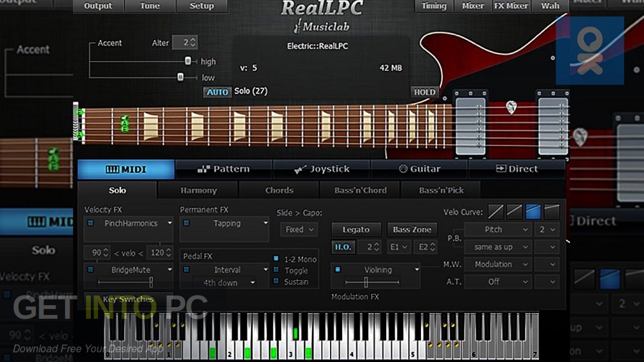Click the bridge pickup on the guitar
Screen dimensions: 644x362
click(x=553, y=125)
